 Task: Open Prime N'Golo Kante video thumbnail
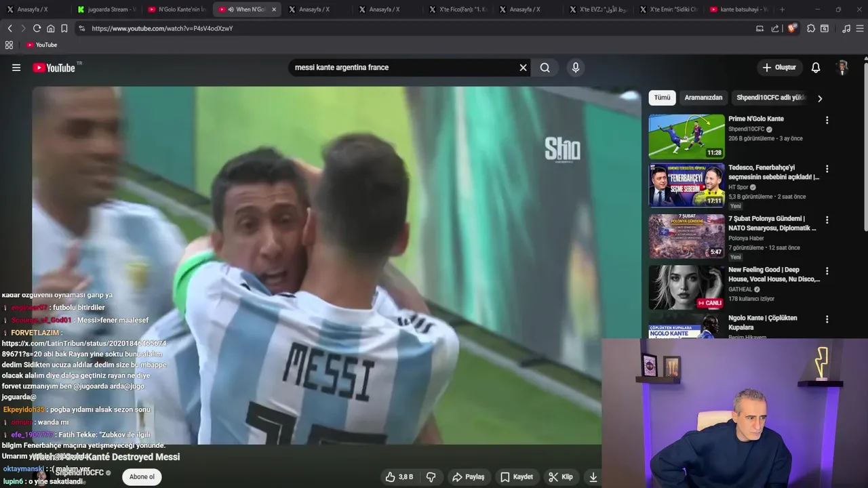(x=686, y=136)
